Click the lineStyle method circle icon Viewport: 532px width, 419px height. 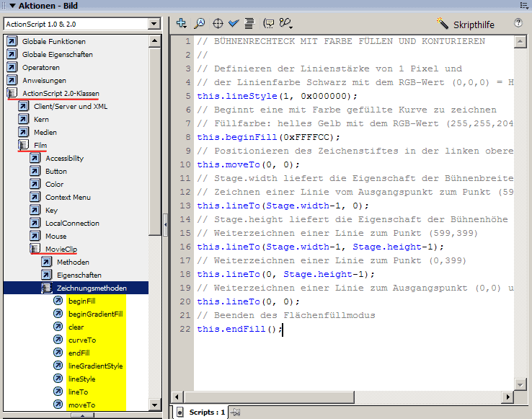58,379
